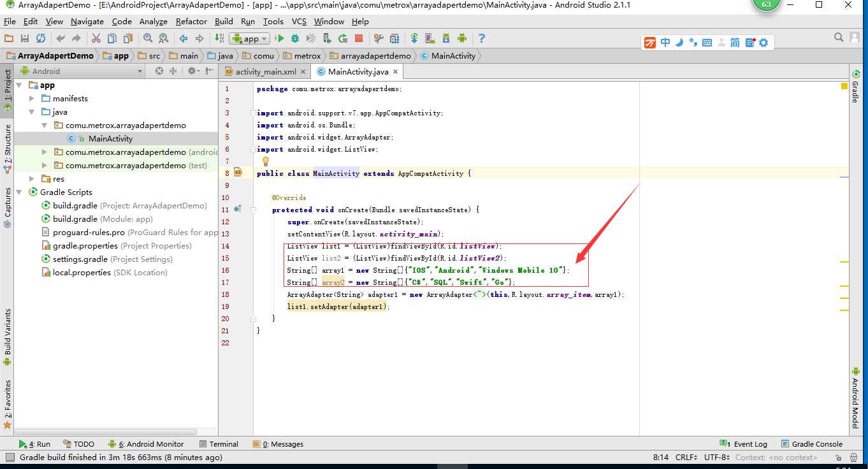The width and height of the screenshot is (868, 469).
Task: Expand the manifests folder
Action: [x=32, y=98]
